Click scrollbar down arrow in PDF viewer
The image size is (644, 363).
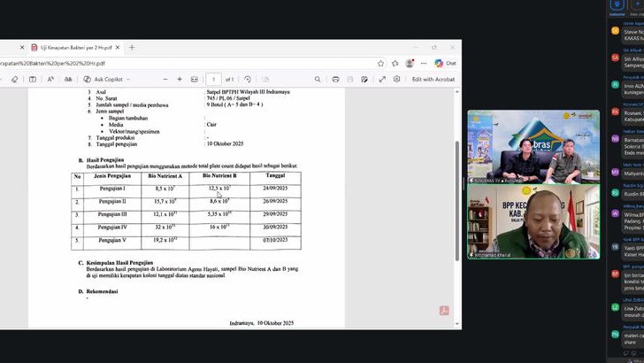coord(457,324)
